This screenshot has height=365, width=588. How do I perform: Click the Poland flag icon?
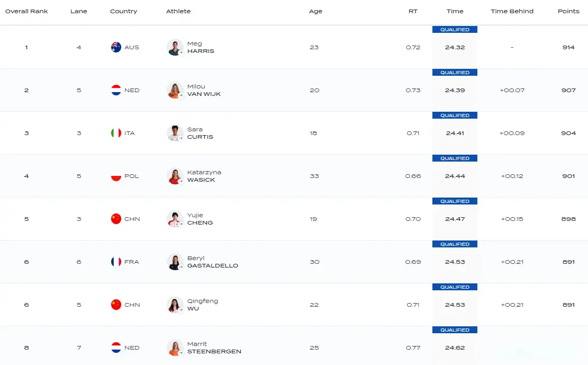click(116, 176)
